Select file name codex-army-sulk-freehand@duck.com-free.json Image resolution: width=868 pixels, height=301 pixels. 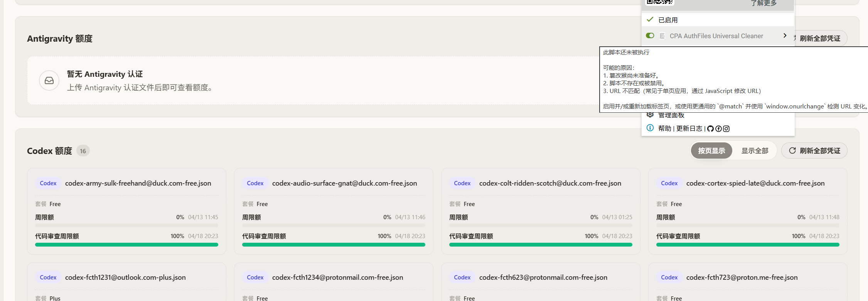coord(138,183)
